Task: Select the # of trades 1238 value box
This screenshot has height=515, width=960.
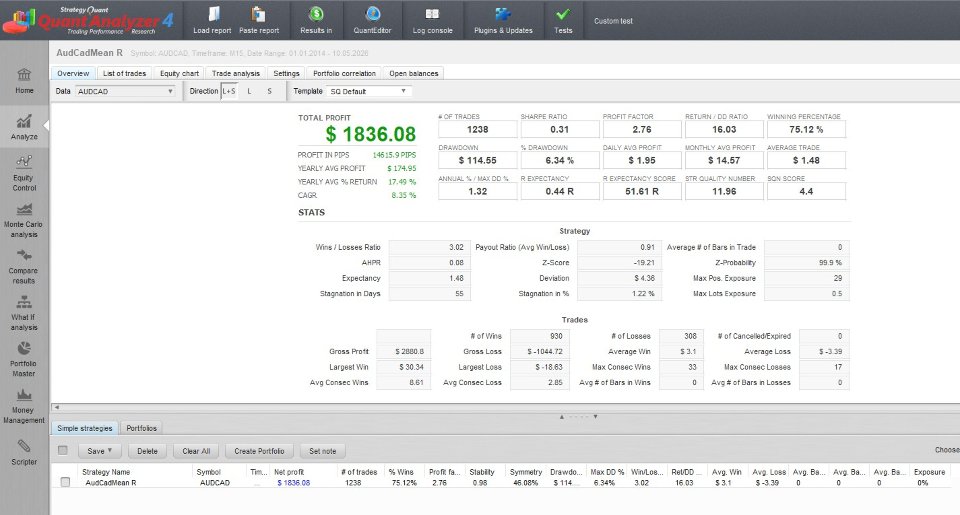Action: coord(478,129)
